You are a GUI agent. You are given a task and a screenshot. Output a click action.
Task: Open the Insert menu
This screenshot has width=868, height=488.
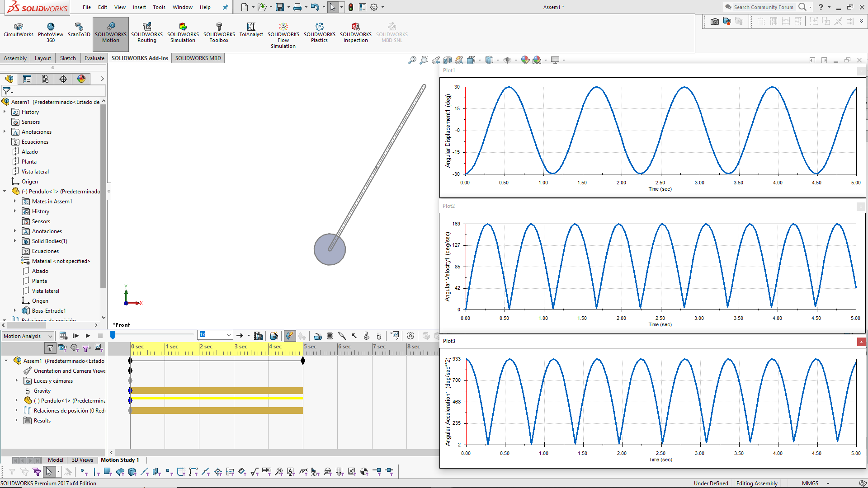139,7
